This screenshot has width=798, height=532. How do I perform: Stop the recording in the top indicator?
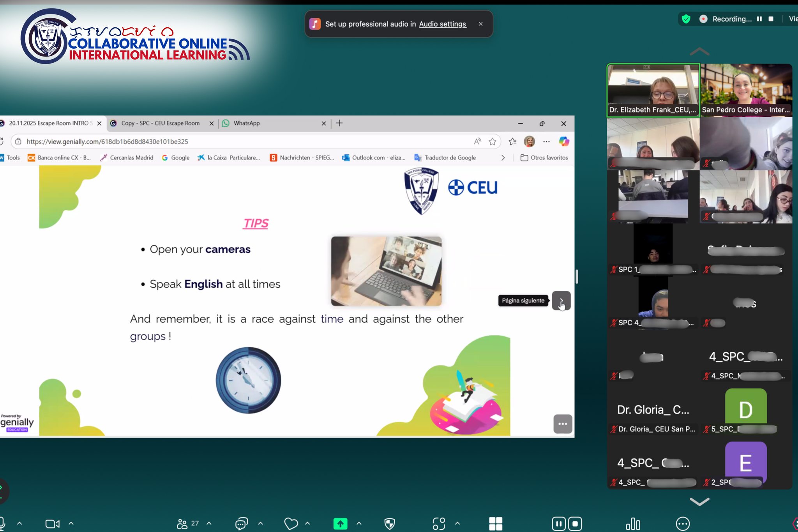771,19
